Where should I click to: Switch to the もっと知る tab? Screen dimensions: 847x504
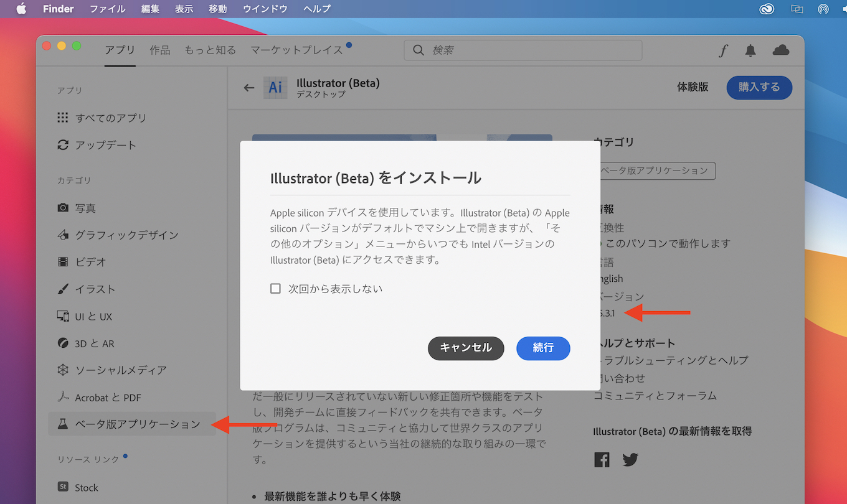210,50
